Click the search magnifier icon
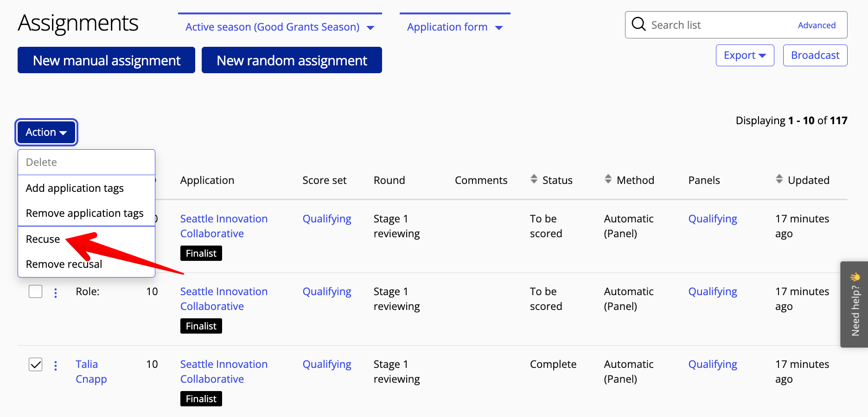 click(638, 24)
